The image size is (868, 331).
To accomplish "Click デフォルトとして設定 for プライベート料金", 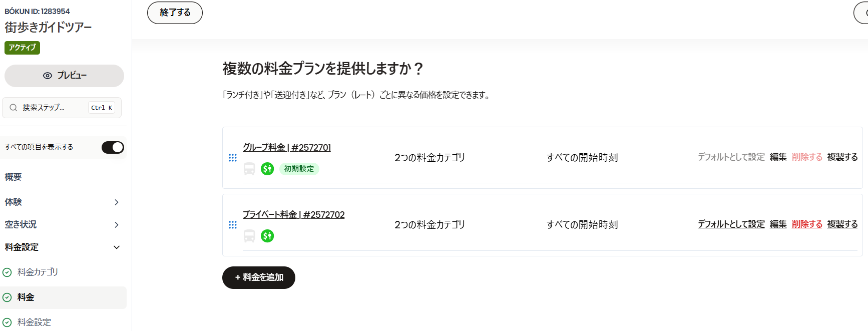I will tap(731, 224).
